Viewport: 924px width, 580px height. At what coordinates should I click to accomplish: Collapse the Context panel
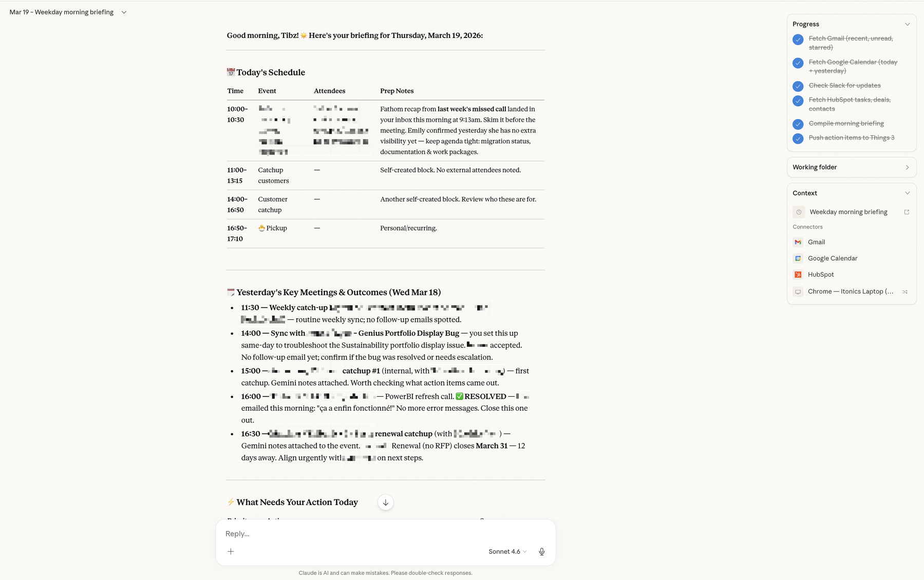908,193
